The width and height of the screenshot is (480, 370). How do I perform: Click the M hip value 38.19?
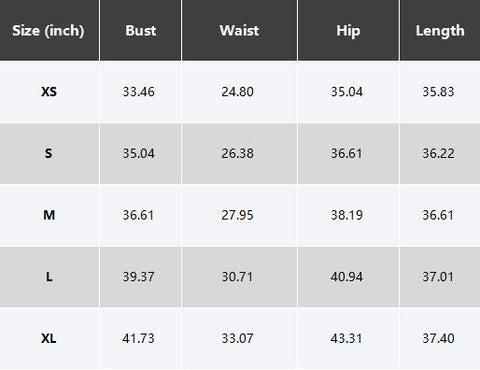click(347, 215)
